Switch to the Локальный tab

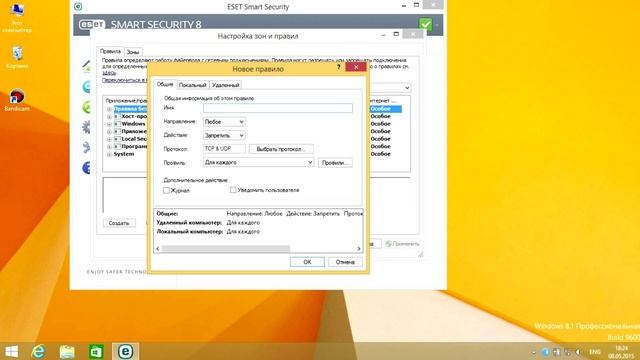pos(193,85)
